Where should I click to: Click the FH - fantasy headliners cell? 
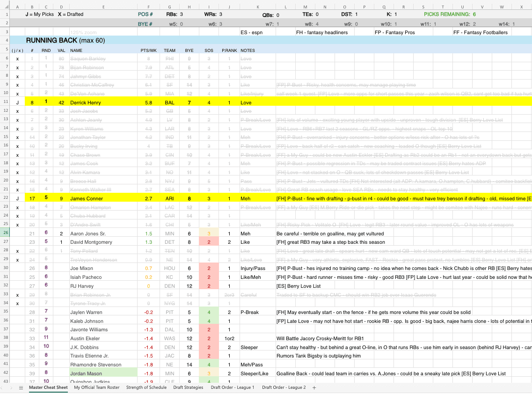(321, 32)
